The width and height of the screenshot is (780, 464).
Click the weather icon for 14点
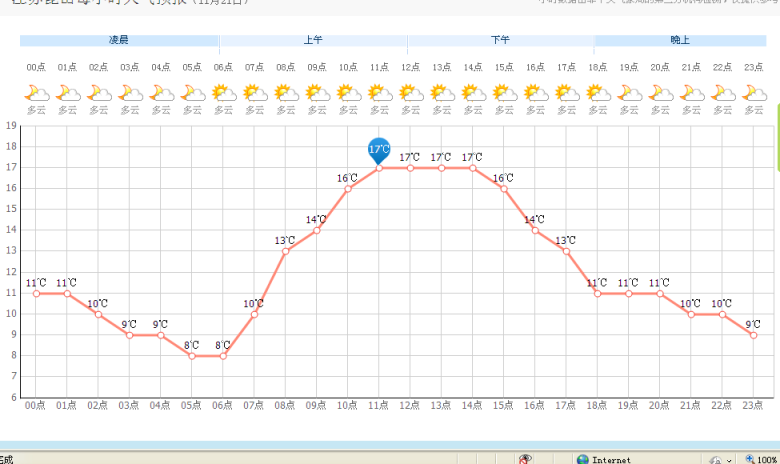click(x=472, y=93)
